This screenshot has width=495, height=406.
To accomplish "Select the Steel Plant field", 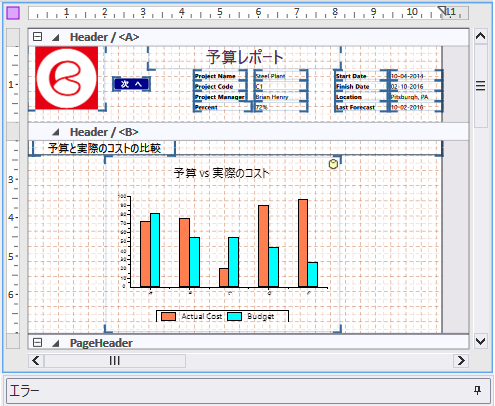I will click(x=280, y=76).
